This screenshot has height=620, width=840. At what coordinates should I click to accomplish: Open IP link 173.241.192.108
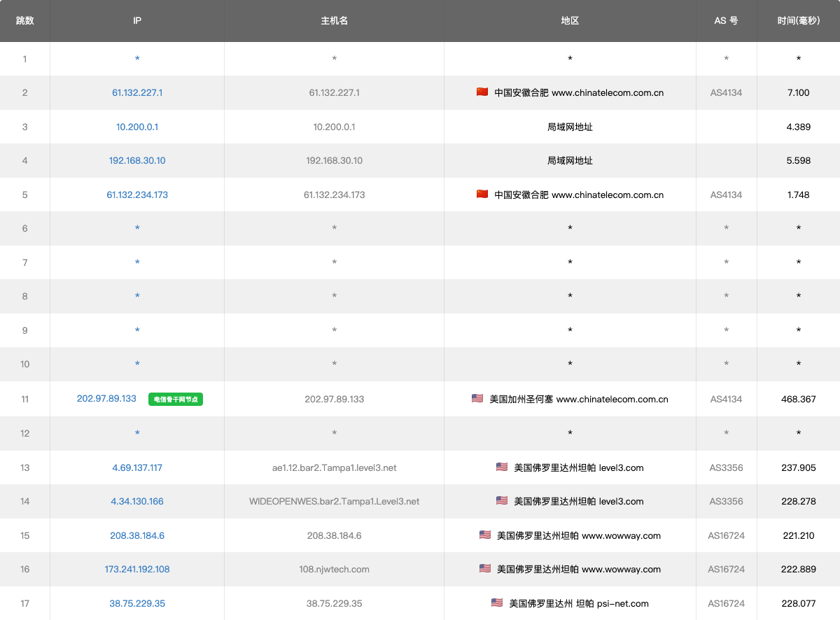137,569
